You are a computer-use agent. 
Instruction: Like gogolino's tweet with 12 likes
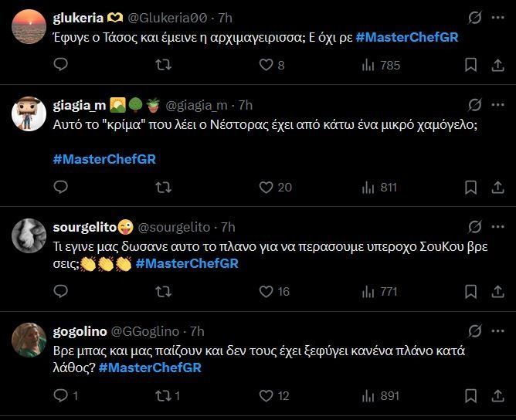[x=266, y=395]
